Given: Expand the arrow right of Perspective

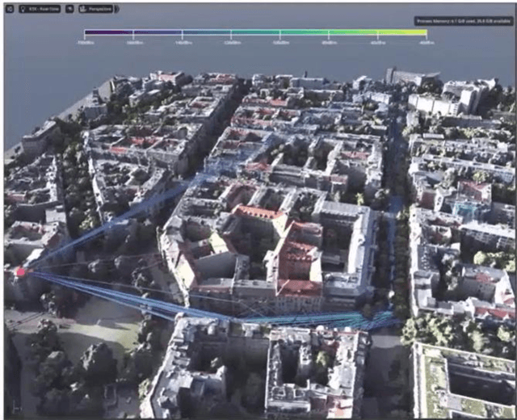Looking at the screenshot, I should pos(117,9).
